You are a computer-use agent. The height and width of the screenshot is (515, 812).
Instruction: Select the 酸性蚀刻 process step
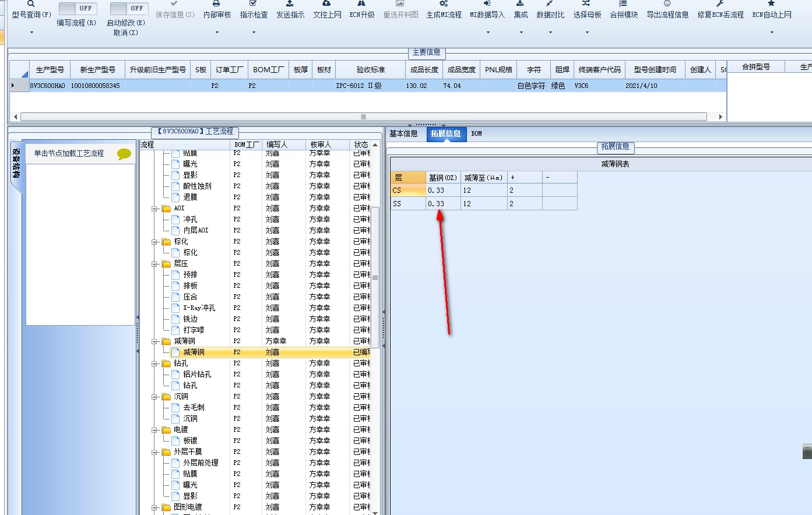click(x=197, y=186)
